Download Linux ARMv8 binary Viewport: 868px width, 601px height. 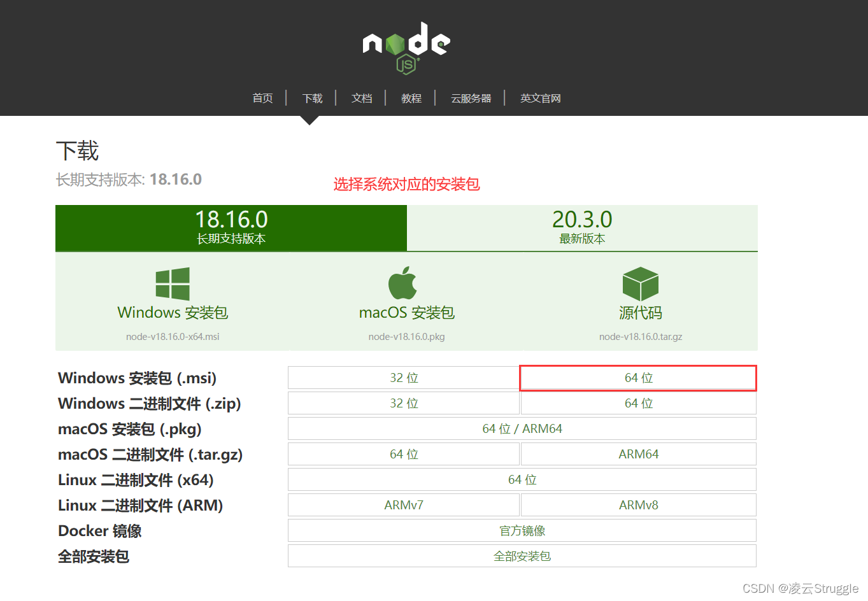[x=639, y=505]
